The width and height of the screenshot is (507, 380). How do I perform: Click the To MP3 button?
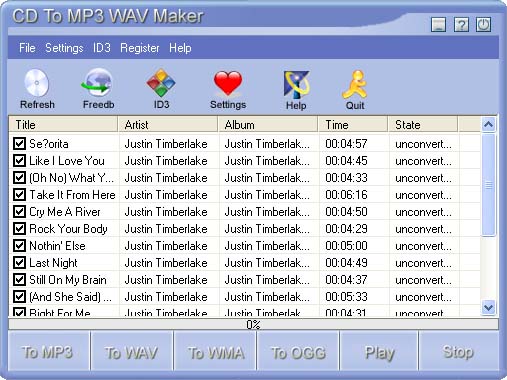tap(48, 351)
